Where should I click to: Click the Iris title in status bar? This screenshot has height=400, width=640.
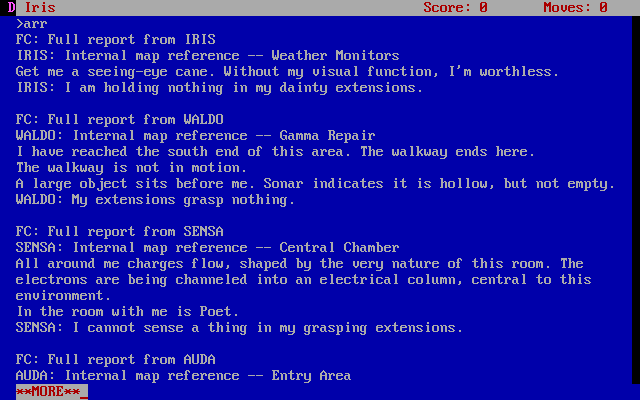point(40,7)
